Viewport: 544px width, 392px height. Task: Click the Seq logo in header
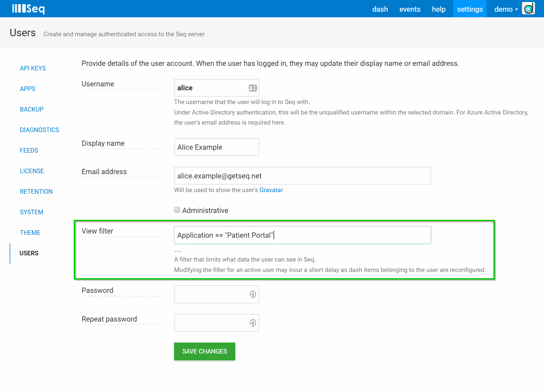tap(28, 8)
